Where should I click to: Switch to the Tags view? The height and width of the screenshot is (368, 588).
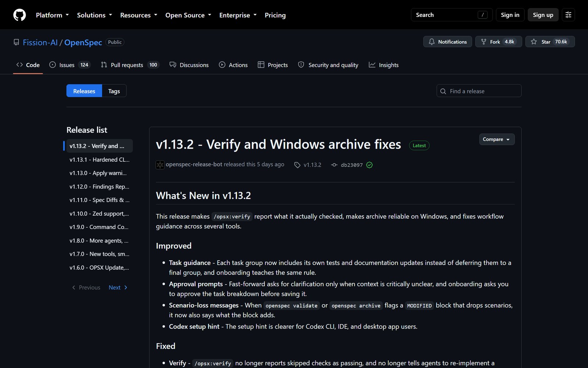point(114,91)
